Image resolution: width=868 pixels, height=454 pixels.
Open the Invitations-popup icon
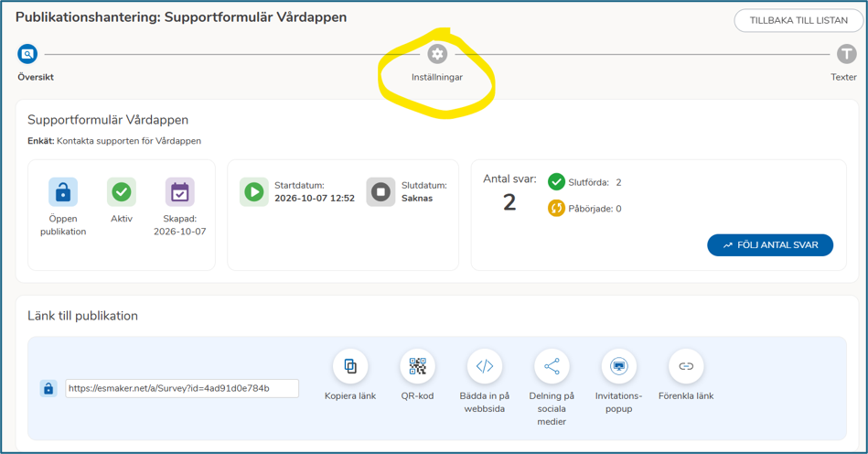619,366
